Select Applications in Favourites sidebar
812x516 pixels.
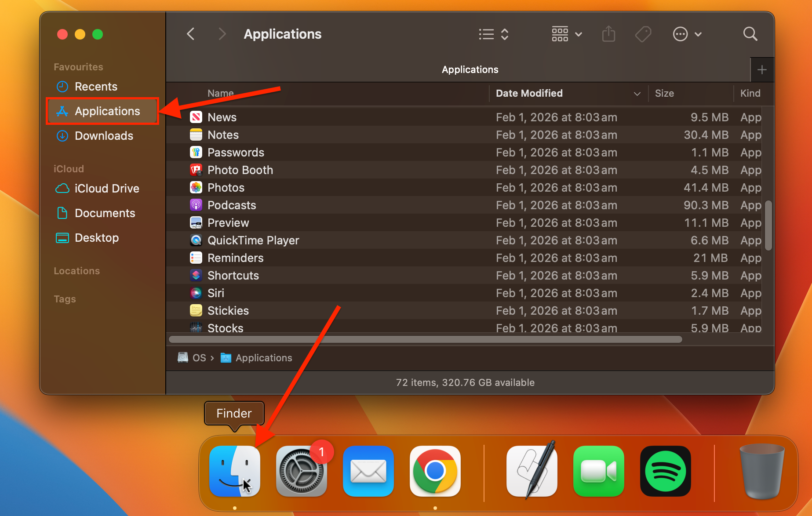click(x=102, y=111)
